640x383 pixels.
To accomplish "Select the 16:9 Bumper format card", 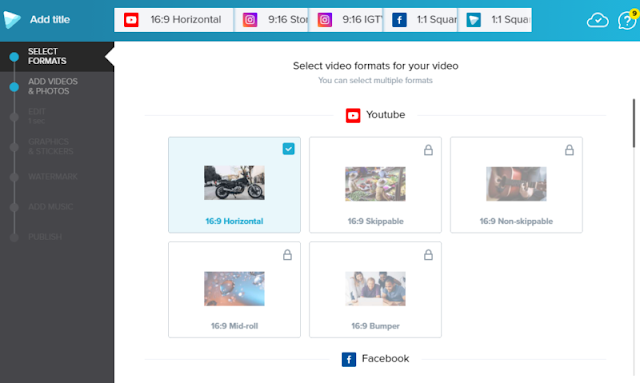I will point(375,289).
